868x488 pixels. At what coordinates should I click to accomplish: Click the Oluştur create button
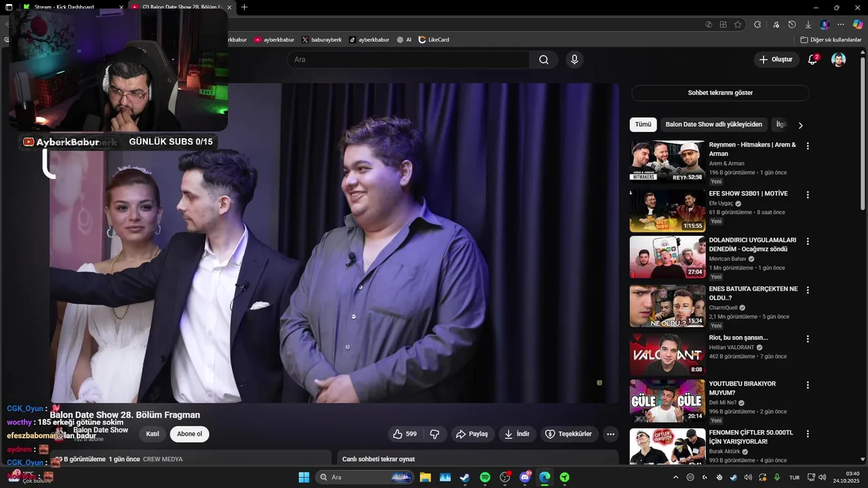coord(776,60)
